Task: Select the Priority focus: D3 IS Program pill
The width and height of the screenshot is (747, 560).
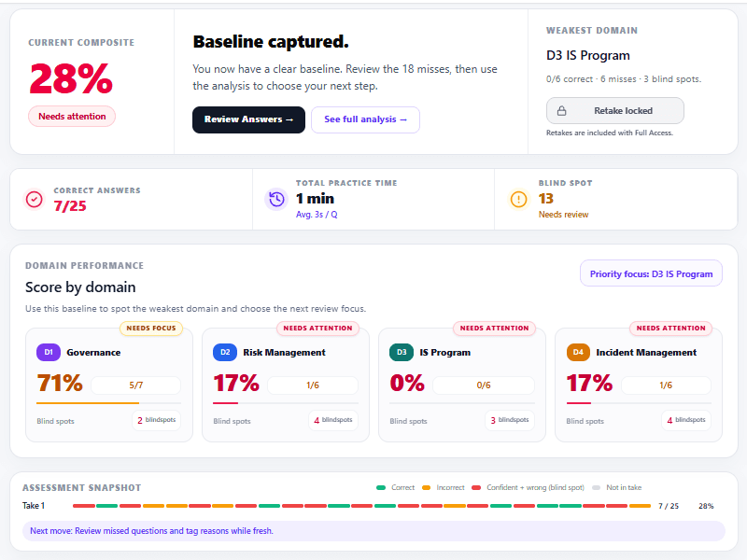Action: pos(651,273)
